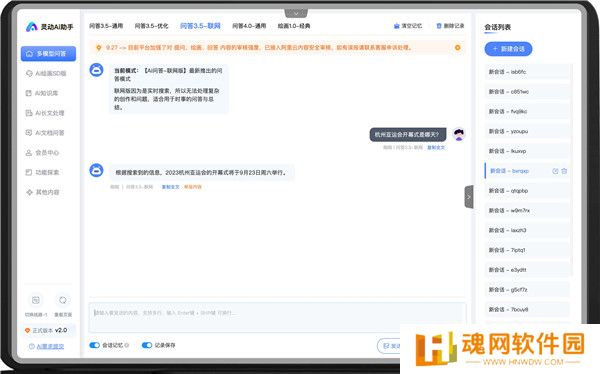600x374 pixels.
Task: Close the orange notice banner
Action: (458, 47)
